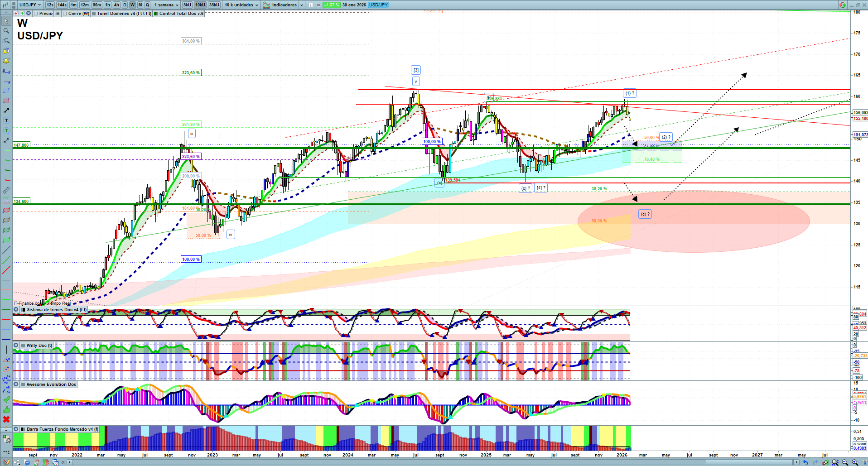Toggle Tunel Domenec v4 indicator visibility
This screenshot has width=868, height=466.
click(94, 14)
